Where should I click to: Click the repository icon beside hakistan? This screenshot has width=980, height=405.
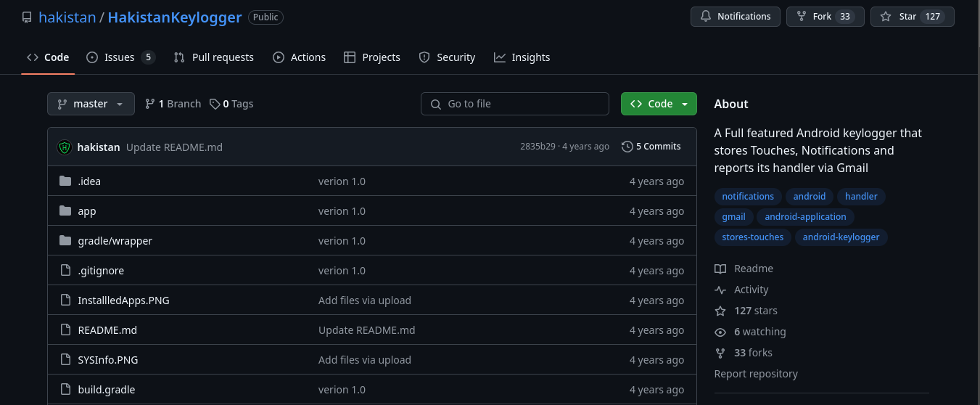[27, 17]
